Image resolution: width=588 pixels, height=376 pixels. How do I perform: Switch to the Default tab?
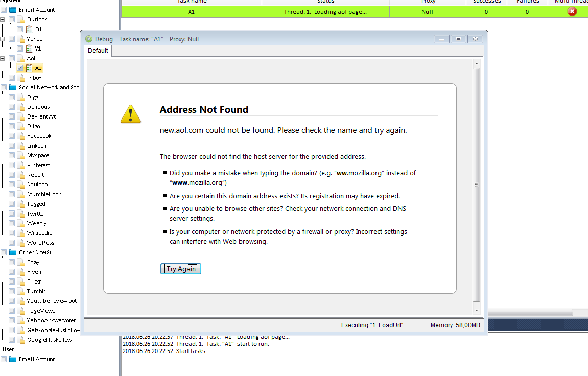point(98,51)
